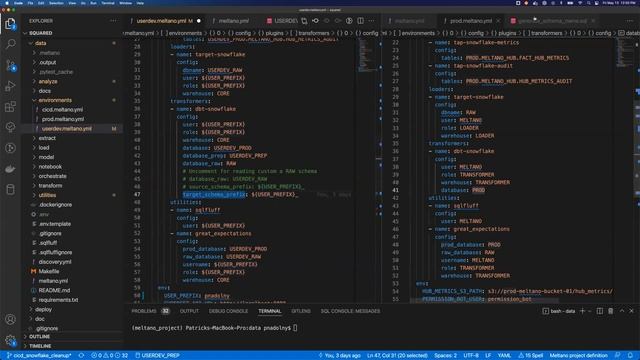
Task: Open the Source Control view
Action: [10, 65]
